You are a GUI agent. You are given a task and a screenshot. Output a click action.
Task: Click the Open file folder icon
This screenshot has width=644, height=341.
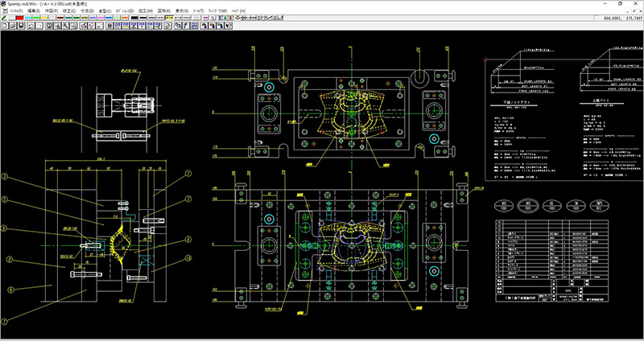[x=12, y=26]
